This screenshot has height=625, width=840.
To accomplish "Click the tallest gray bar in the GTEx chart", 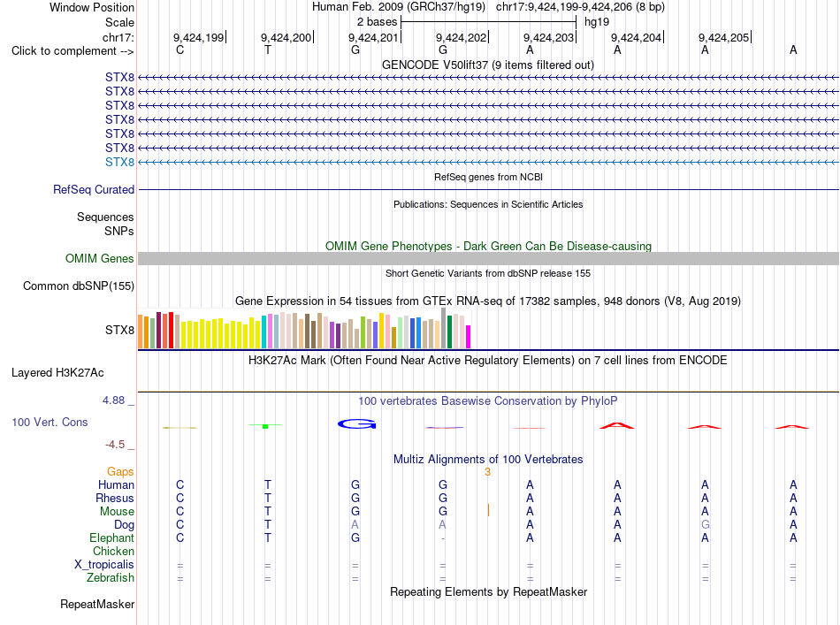I will tap(444, 328).
